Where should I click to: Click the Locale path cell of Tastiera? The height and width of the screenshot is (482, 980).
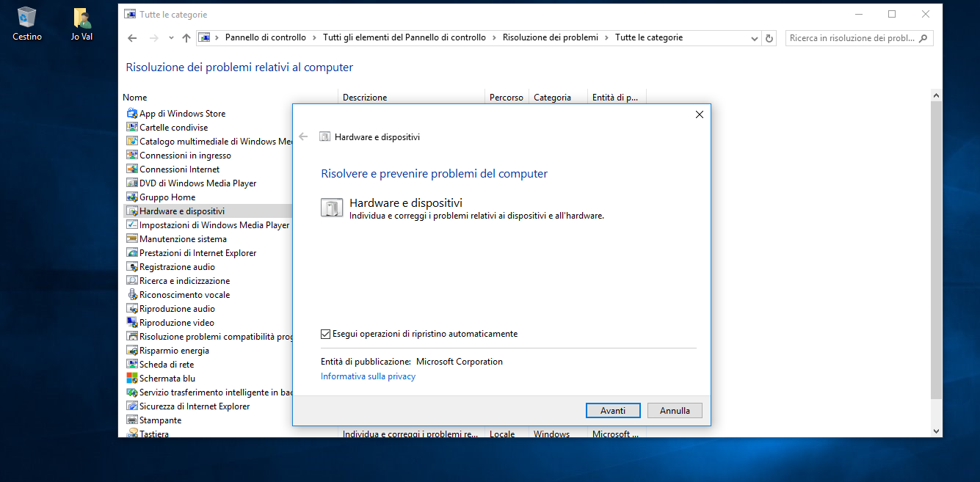coord(502,434)
